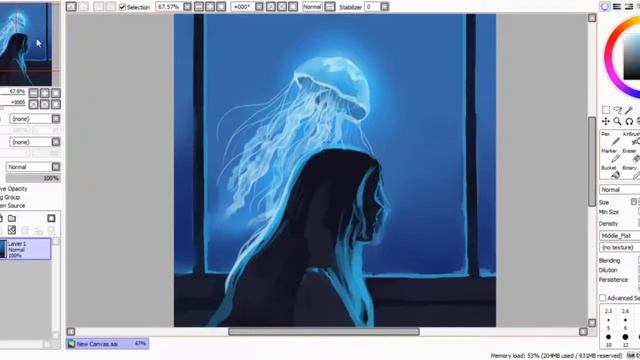
Task: Select the Move tool
Action: point(606,121)
